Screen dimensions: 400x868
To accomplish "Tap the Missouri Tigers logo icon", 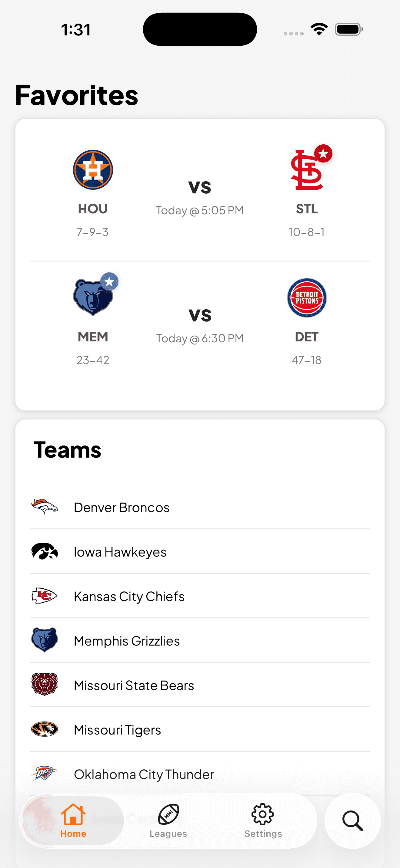I will [x=45, y=729].
